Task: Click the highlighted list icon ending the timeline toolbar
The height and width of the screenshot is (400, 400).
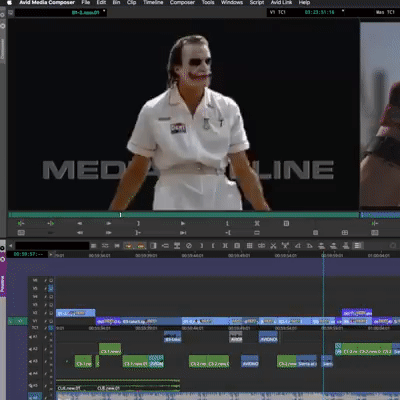Action: [x=358, y=246]
